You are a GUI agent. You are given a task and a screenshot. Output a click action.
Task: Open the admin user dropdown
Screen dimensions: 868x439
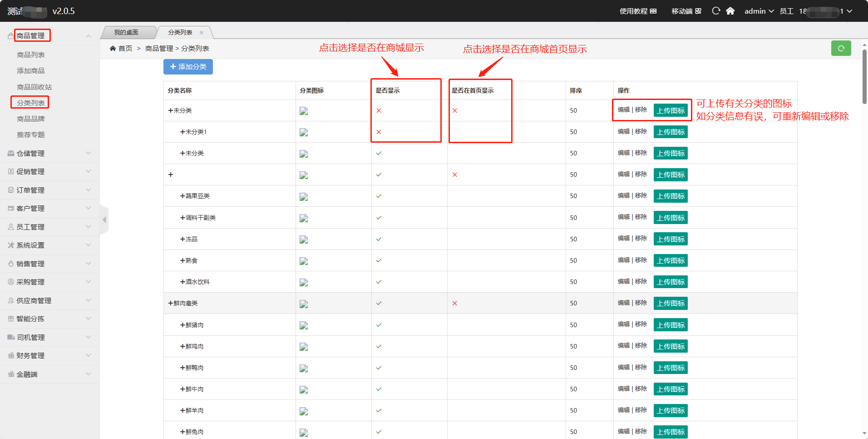coord(759,11)
